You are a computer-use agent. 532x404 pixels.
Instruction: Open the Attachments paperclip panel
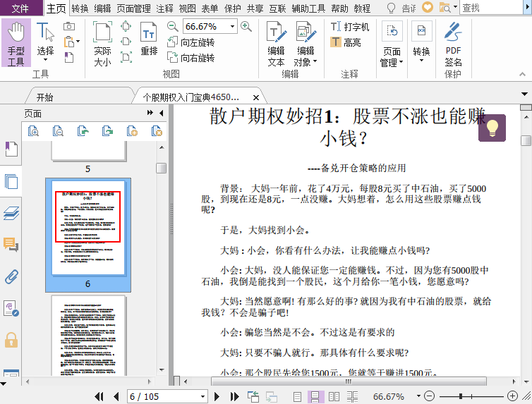pos(11,276)
